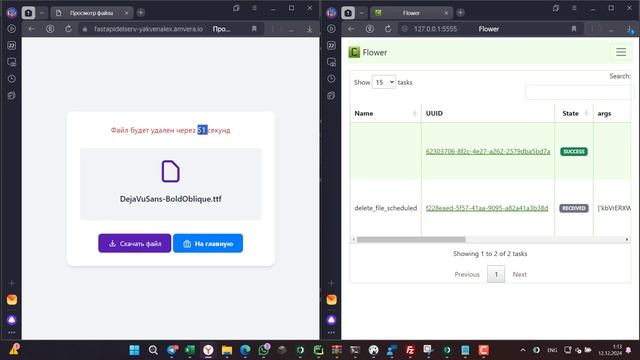Open Flower window browser main menu icon
Screen dimensions: 640x360
[x=574, y=8]
